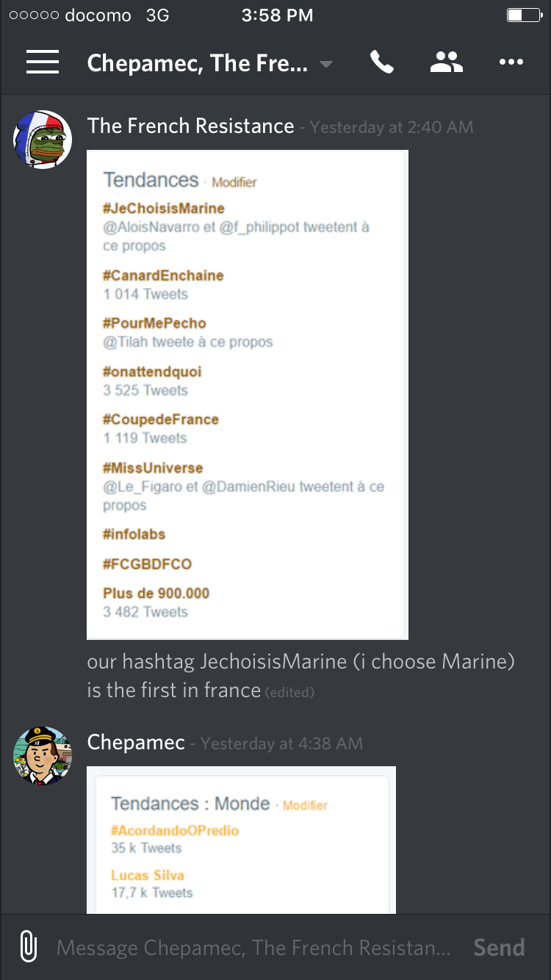Expand the group title dropdown arrow

click(x=326, y=64)
